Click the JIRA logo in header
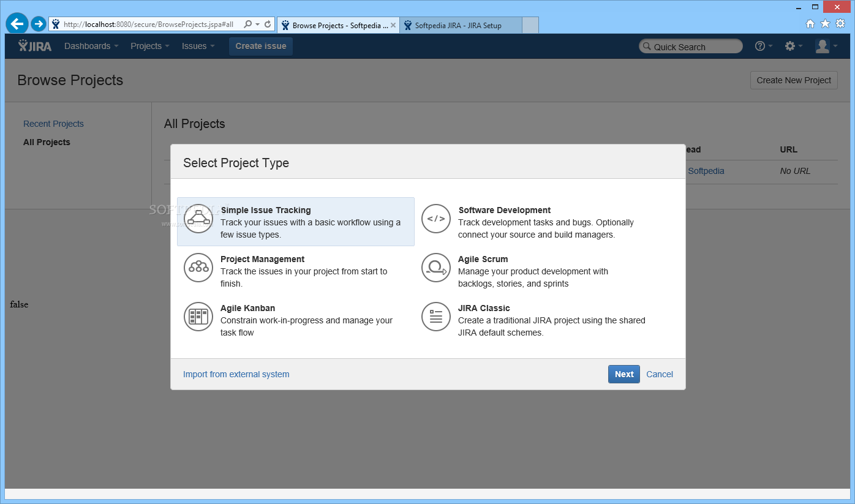Screen dimensions: 855x504 click(x=35, y=46)
